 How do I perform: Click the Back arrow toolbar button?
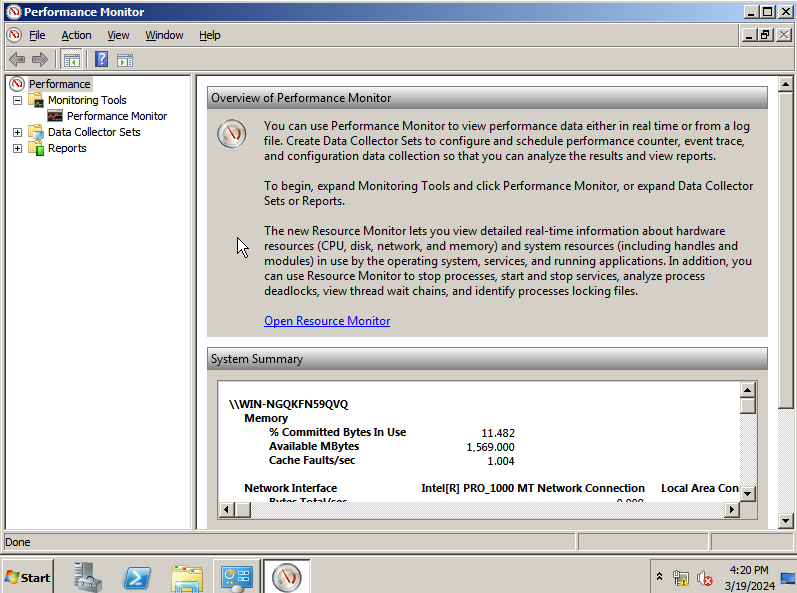point(17,59)
